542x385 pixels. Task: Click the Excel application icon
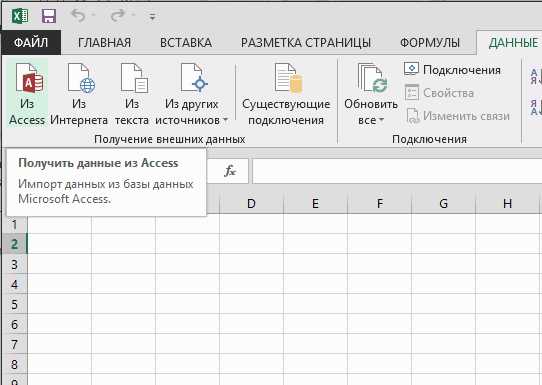pos(20,16)
